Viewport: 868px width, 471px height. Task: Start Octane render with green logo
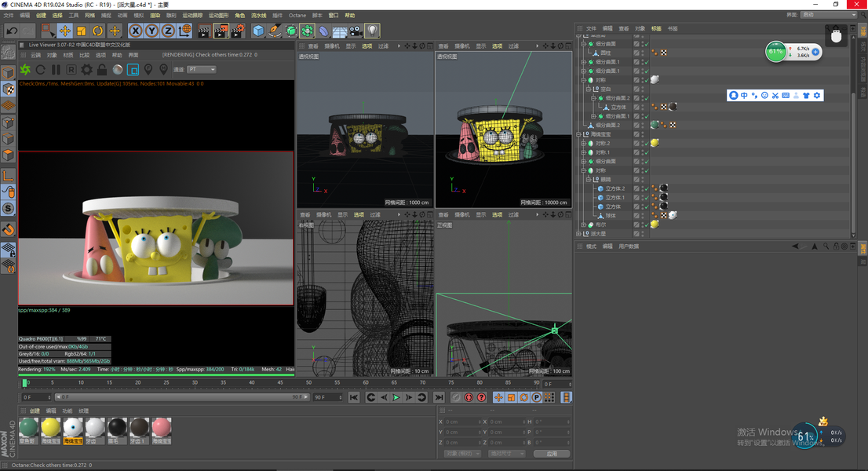point(25,70)
